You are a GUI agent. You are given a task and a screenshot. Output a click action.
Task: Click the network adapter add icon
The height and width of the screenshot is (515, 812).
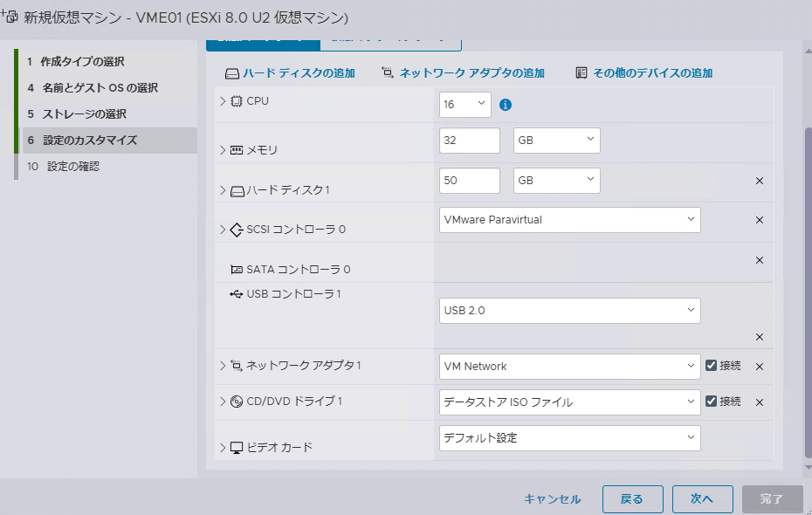coord(388,72)
